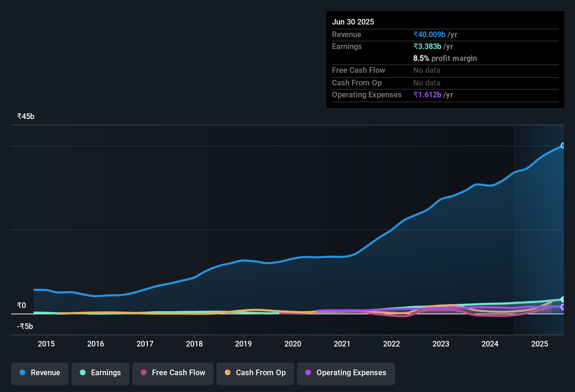Viewport: 575px width, 392px height.
Task: Click the teal Earnings dot icon in legend
Action: coord(83,373)
